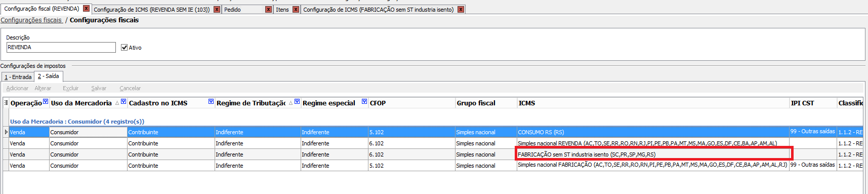
Task: Click the Alterar button
Action: [x=43, y=88]
